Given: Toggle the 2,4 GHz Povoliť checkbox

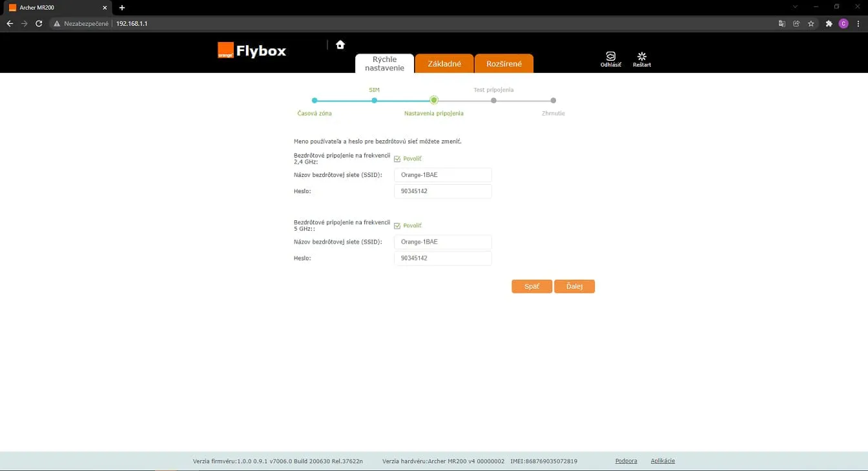Looking at the screenshot, I should coord(397,159).
